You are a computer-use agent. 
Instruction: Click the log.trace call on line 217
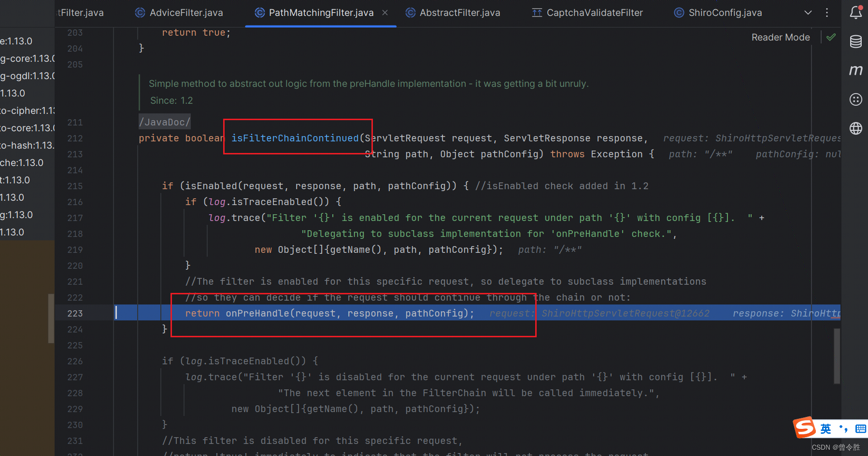click(234, 218)
